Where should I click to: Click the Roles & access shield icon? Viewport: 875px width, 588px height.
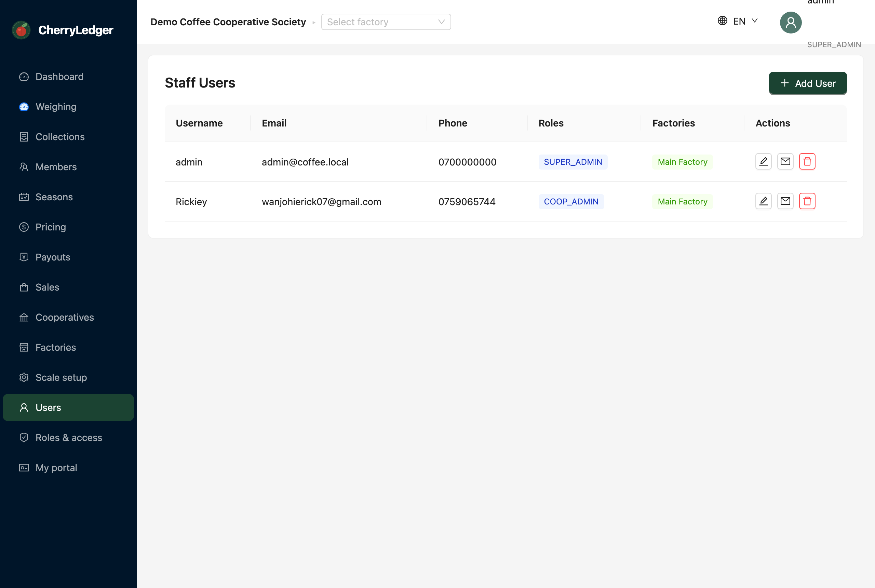click(24, 438)
